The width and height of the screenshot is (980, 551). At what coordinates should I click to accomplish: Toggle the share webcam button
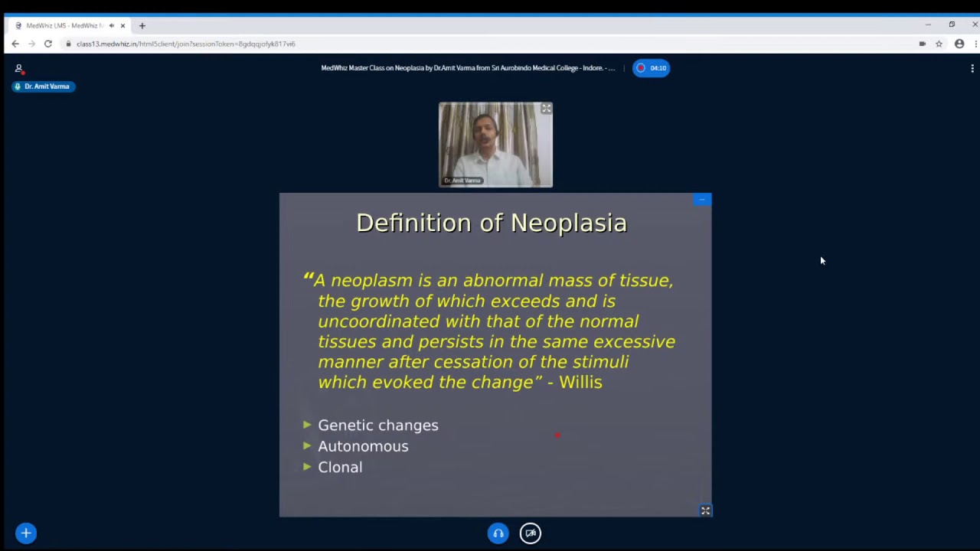(531, 533)
